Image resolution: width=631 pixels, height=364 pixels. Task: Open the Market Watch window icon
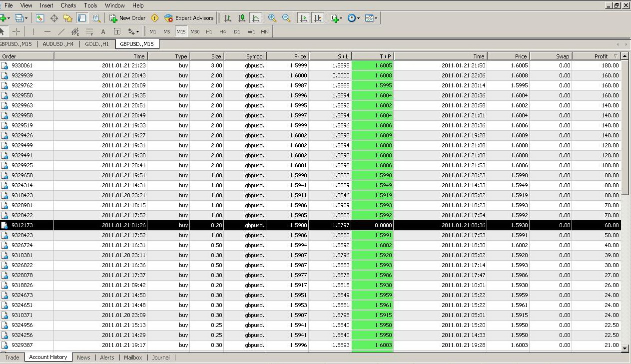click(x=40, y=18)
